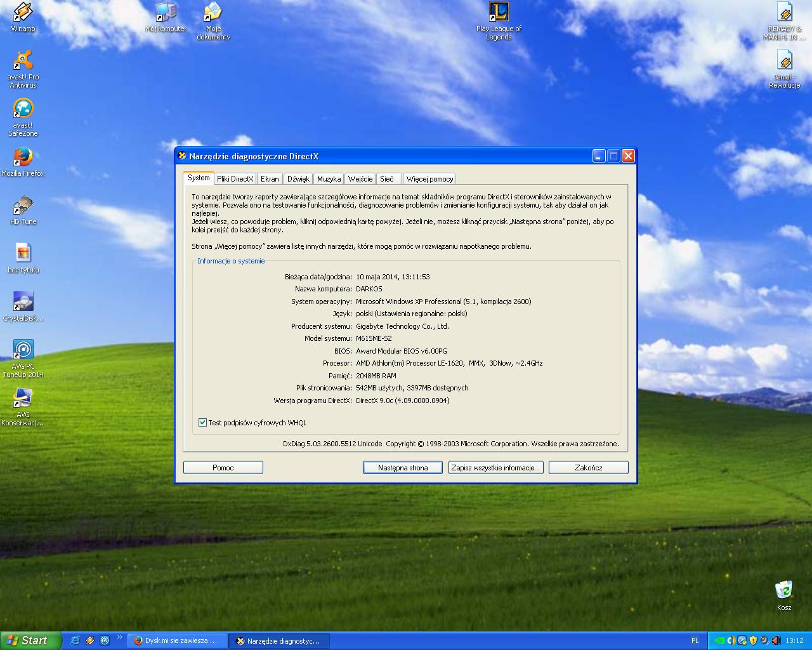Open the Windows Start menu

[x=30, y=640]
